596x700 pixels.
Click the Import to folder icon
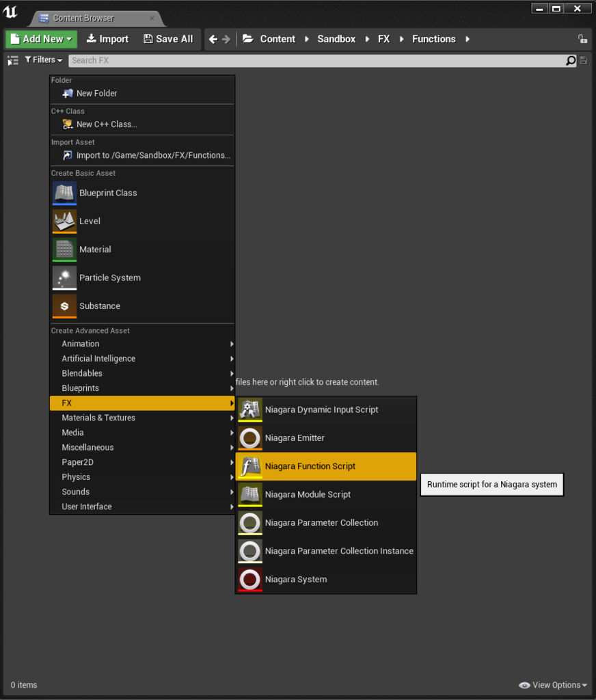pos(68,155)
